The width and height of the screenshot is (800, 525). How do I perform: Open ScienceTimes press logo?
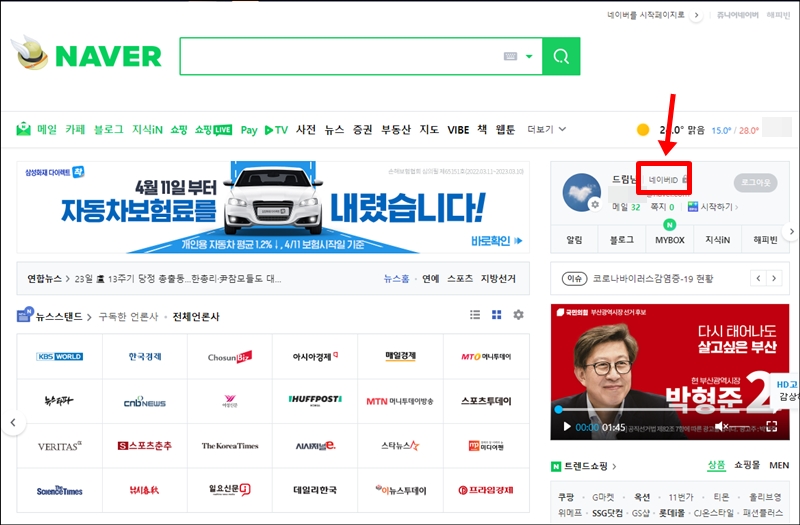pyautogui.click(x=60, y=490)
